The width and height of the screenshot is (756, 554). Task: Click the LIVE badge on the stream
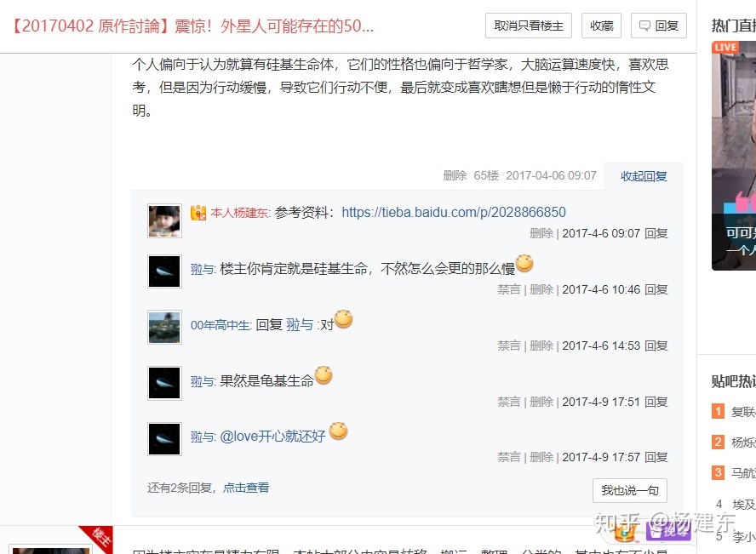pos(725,47)
